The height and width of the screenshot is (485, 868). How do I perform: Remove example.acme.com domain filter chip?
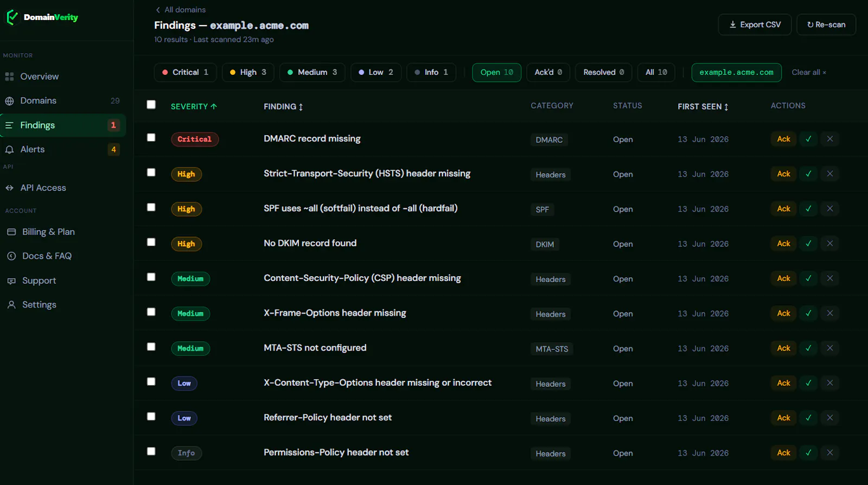[x=736, y=73]
